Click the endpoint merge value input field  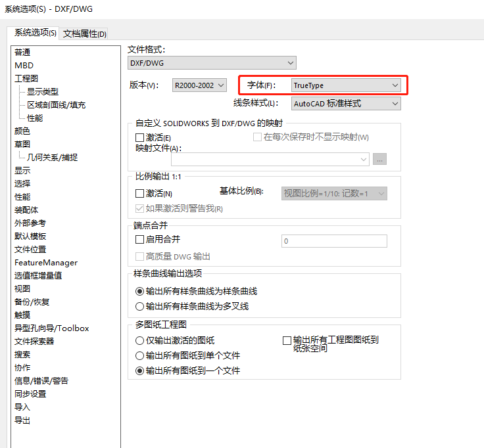point(333,241)
